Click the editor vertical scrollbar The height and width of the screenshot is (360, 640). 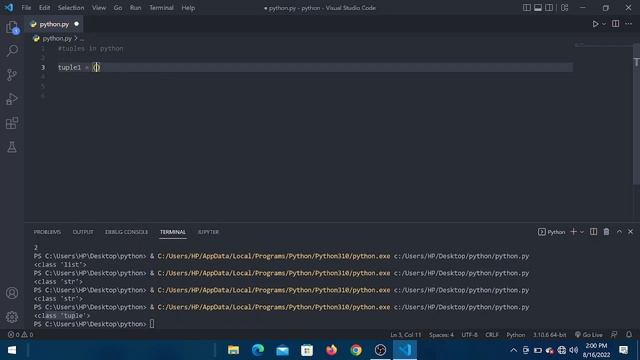coord(636,114)
